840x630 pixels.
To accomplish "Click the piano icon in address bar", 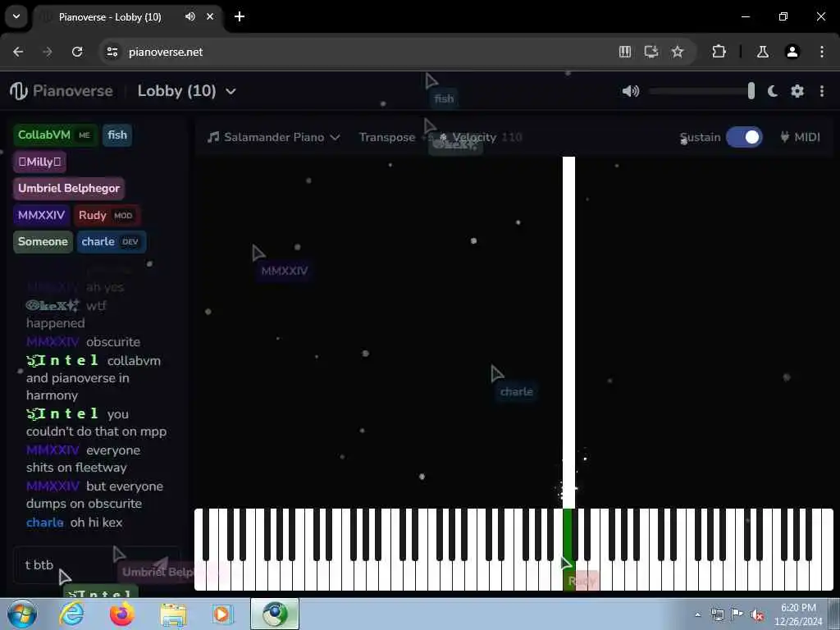I will click(x=624, y=52).
